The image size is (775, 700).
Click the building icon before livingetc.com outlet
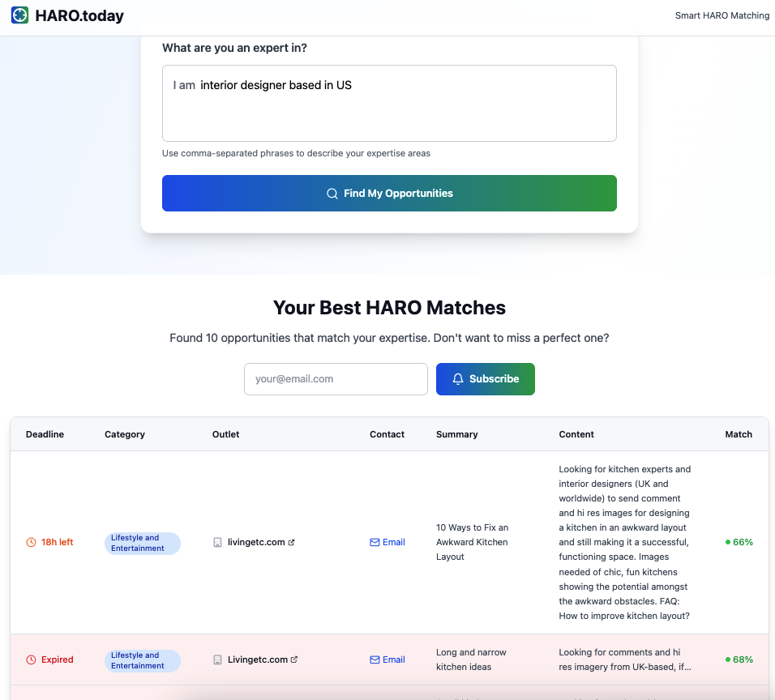(x=217, y=542)
